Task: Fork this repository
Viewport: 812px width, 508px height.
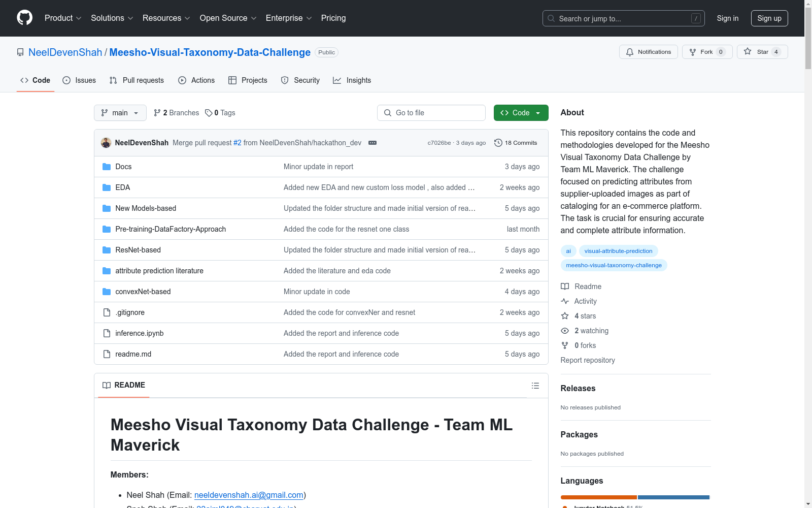Action: pos(707,52)
